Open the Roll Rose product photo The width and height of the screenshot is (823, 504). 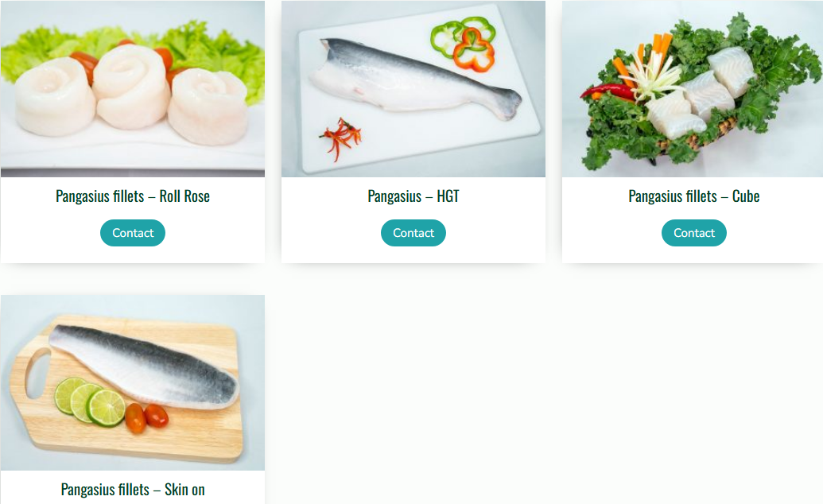tap(133, 89)
